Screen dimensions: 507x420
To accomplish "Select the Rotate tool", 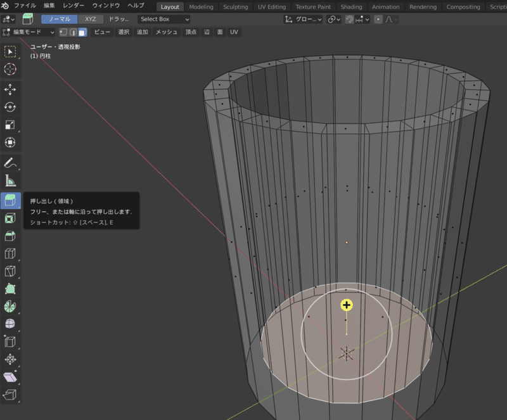I will tap(10, 107).
